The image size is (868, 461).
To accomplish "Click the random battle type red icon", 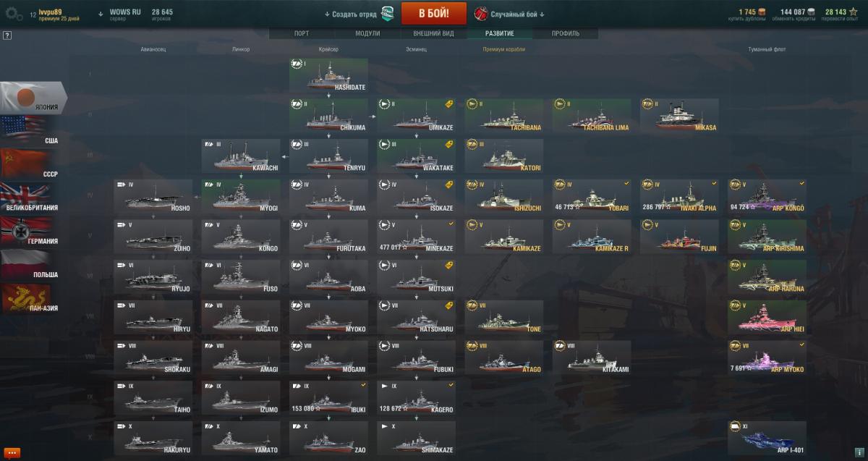I will coord(480,14).
